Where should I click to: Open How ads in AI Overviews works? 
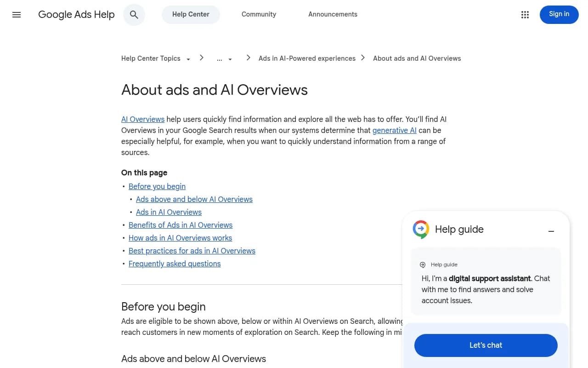point(180,238)
